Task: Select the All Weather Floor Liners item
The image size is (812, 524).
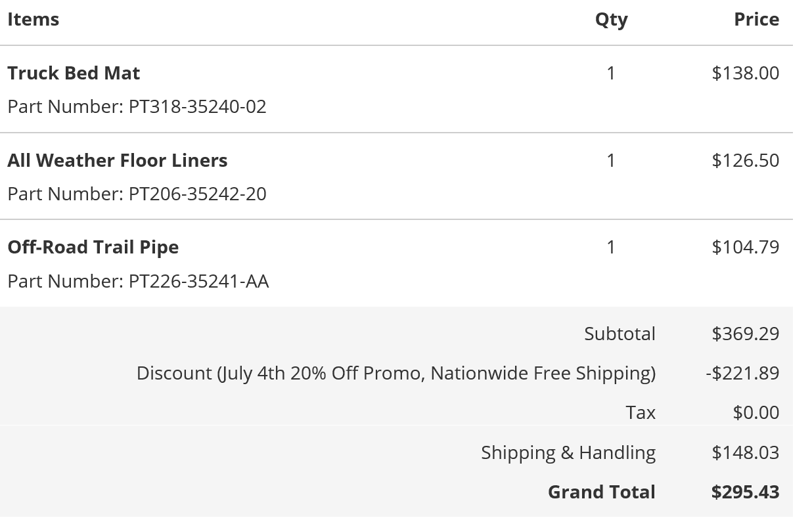Action: pos(118,160)
